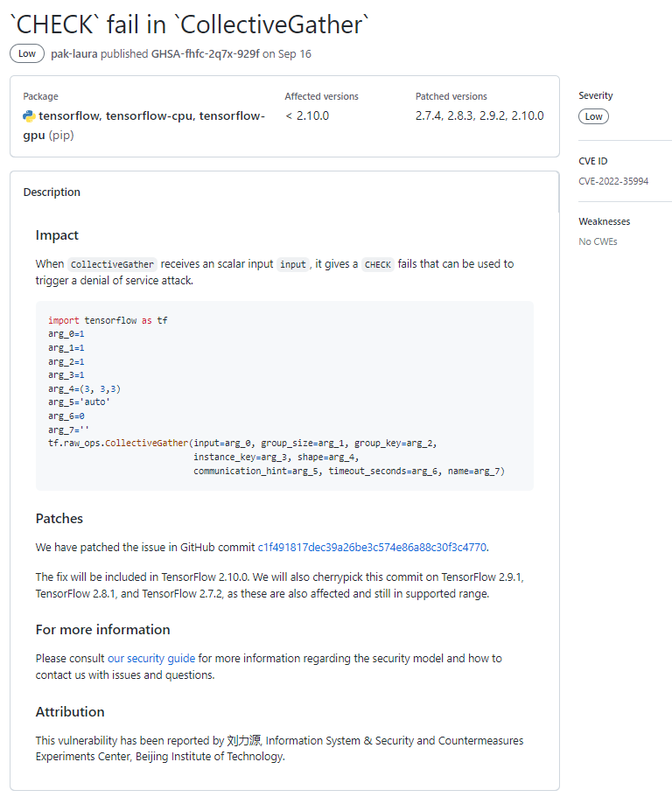672x797 pixels.
Task: Click patched versions '2.7.4, 2.8.3, 2.9.2, 2.10.0'
Action: point(479,115)
